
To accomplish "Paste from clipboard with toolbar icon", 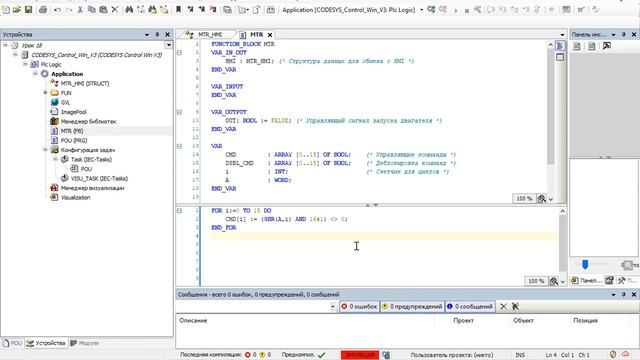I will [x=103, y=9].
